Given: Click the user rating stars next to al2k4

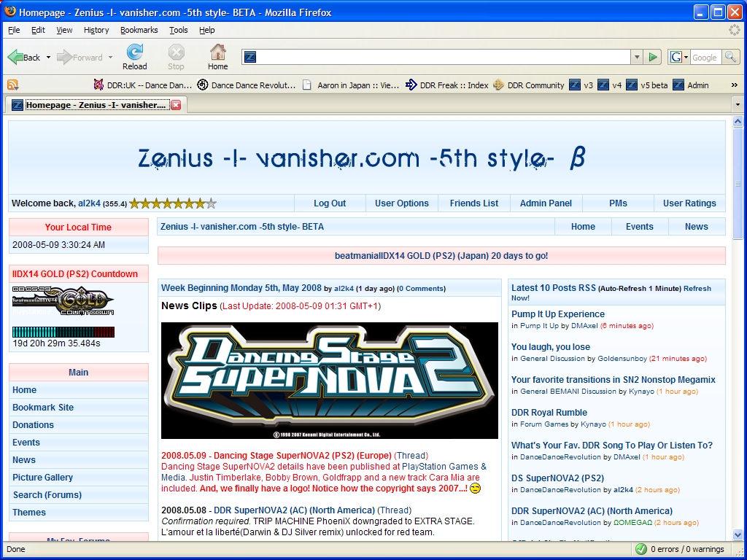Looking at the screenshot, I should click(173, 204).
